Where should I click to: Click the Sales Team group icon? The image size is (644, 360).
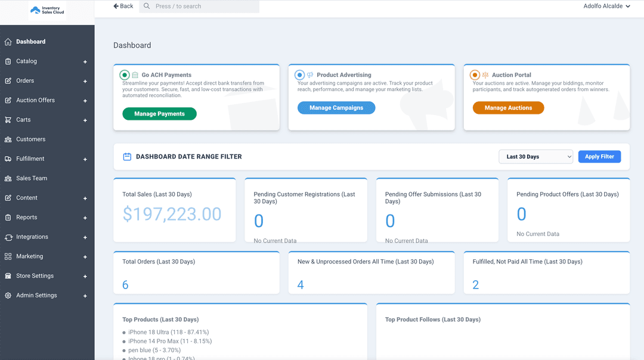8,179
